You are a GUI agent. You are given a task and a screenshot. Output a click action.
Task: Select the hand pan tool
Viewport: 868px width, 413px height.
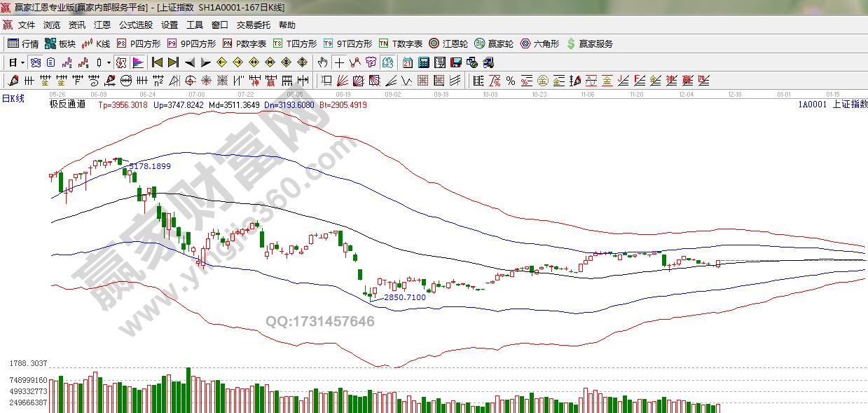pos(323,62)
